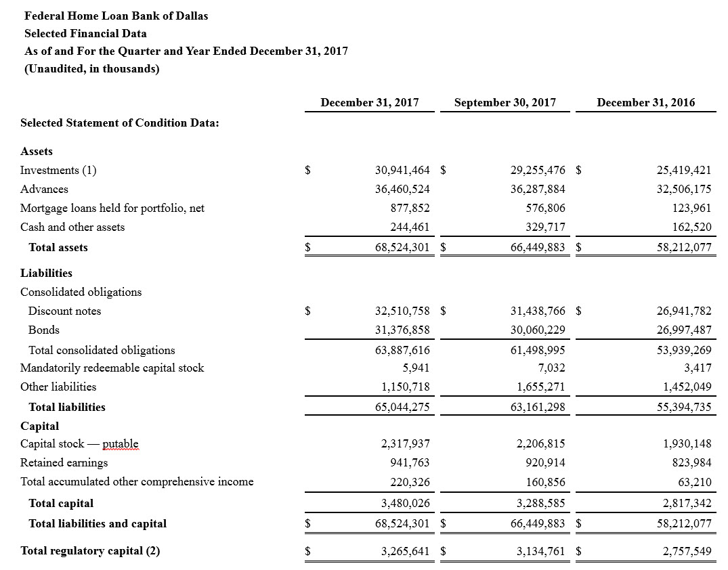Select the 'Capital' section heading
728x570 pixels.
point(40,426)
